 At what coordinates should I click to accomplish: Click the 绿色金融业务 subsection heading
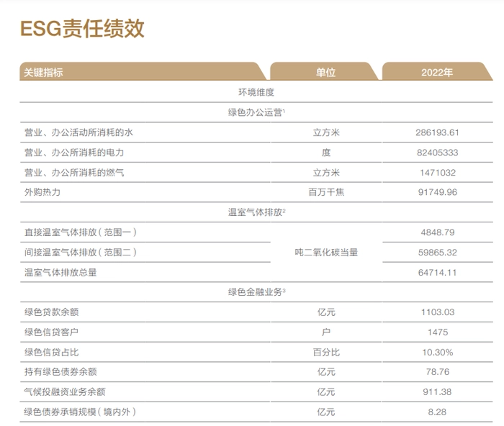[256, 292]
